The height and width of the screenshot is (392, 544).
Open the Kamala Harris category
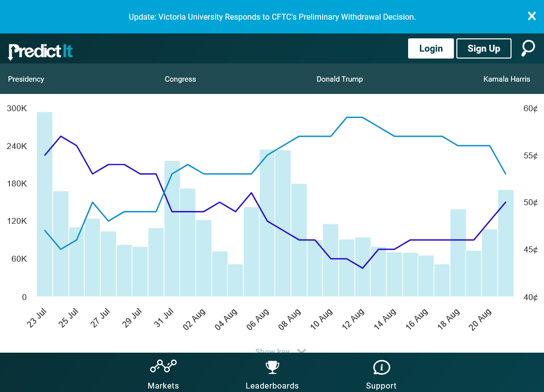coord(507,79)
